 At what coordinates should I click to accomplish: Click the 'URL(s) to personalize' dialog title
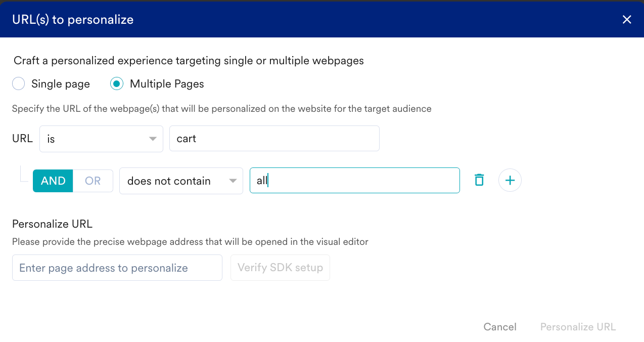[x=73, y=20]
